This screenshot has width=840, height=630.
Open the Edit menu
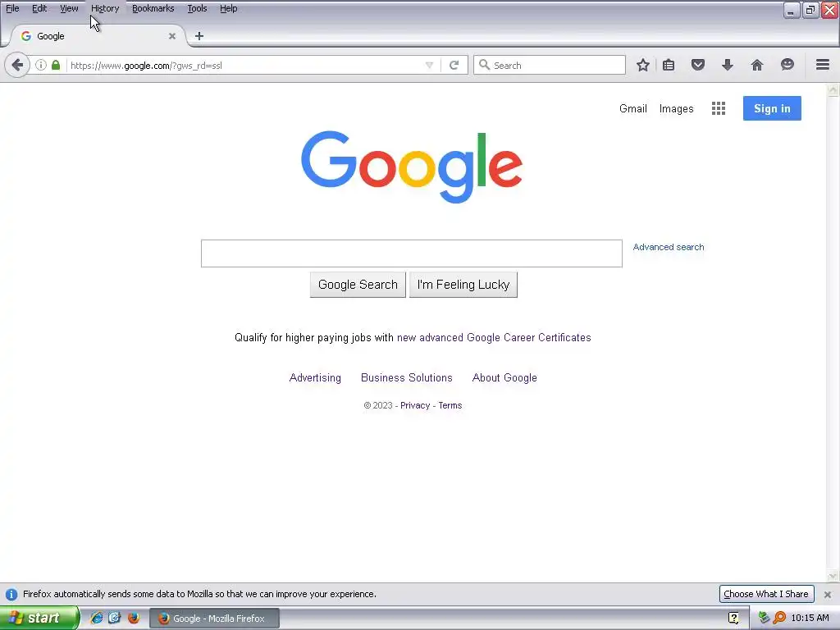point(39,8)
